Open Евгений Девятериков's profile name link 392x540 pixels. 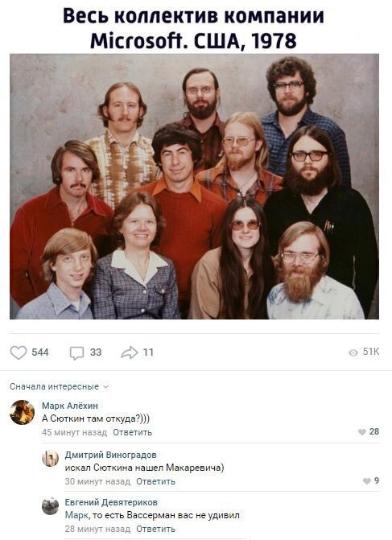click(x=111, y=502)
